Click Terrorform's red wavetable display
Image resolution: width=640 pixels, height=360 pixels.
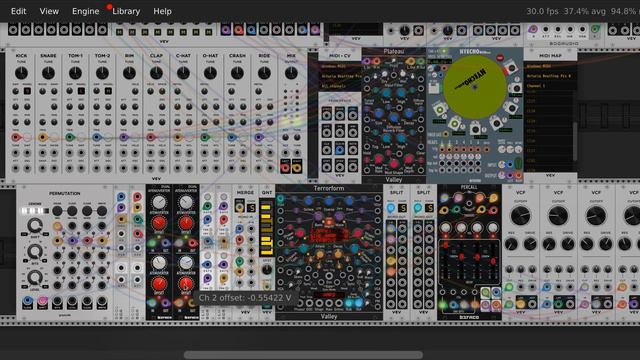coord(329,236)
